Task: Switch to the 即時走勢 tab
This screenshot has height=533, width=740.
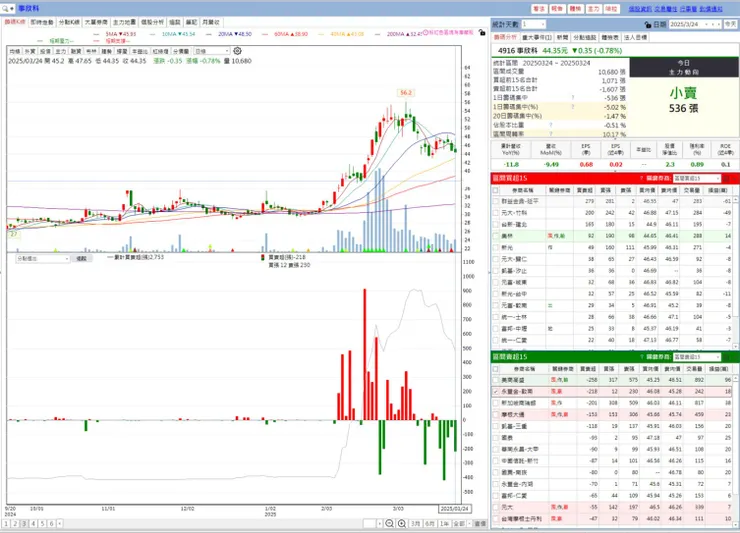Action: click(42, 22)
